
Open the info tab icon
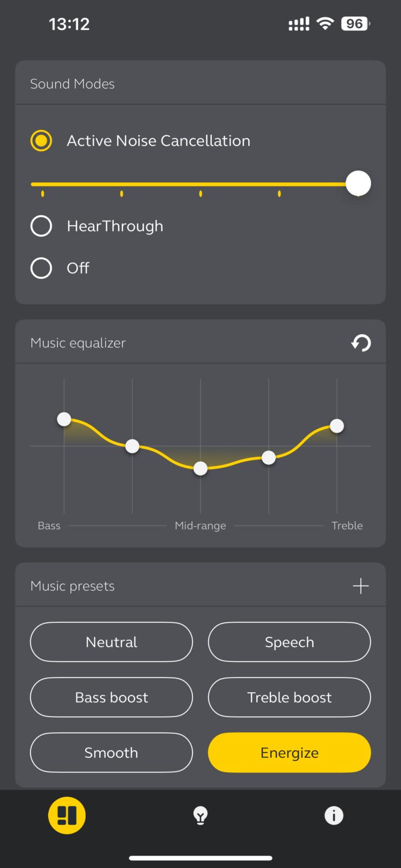click(x=334, y=815)
